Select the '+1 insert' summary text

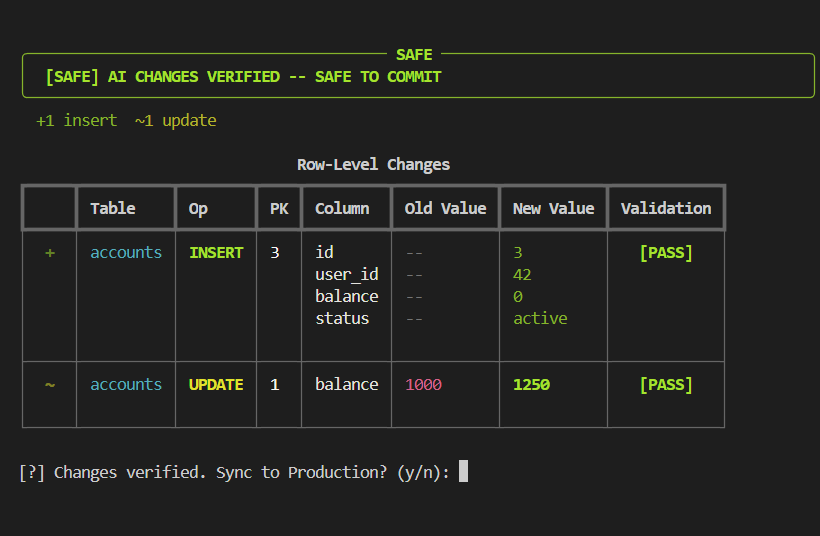76,121
